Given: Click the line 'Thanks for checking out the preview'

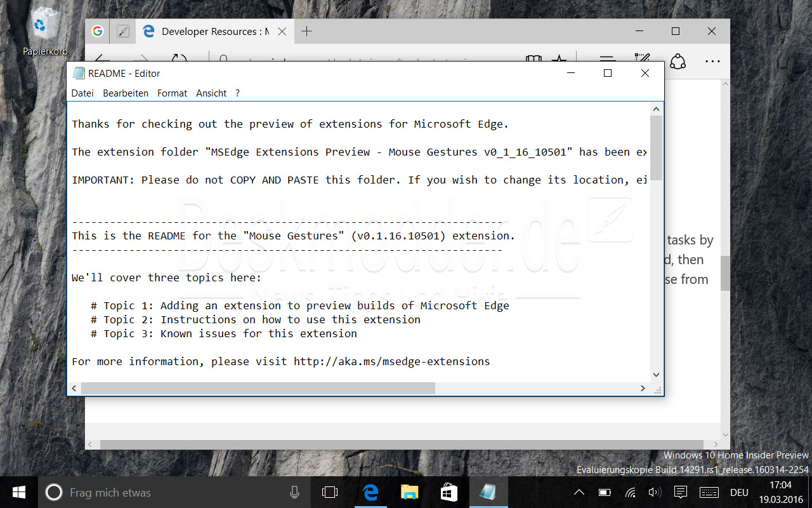Looking at the screenshot, I should (x=290, y=124).
